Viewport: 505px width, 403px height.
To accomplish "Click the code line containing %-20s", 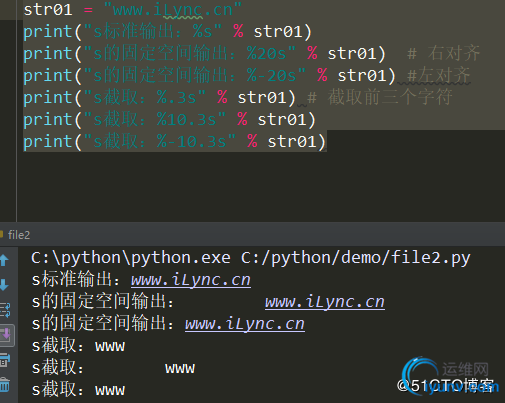I will pos(209,76).
